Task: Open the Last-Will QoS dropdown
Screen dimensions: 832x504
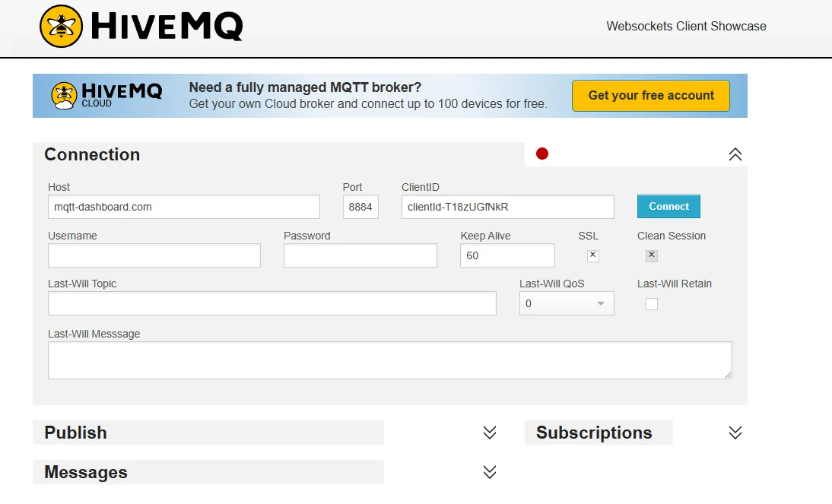Action: tap(567, 303)
